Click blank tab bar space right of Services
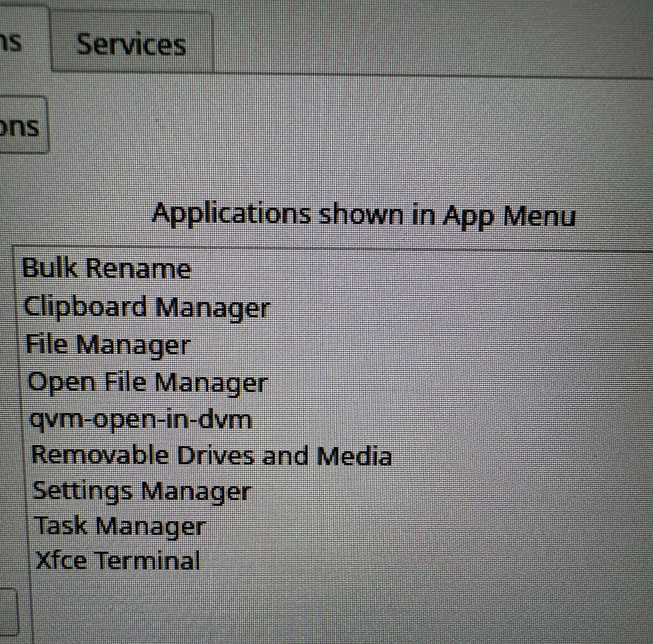Viewport: 653px width, 644px height. 433,41
